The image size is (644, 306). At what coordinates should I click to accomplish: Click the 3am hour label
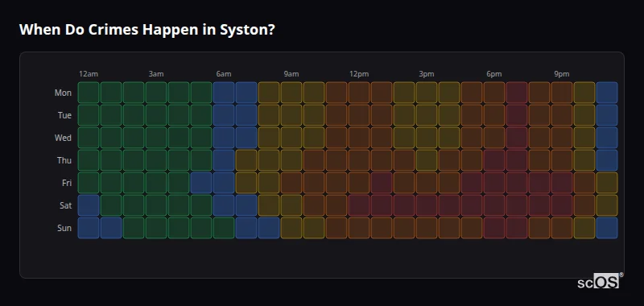[x=156, y=74]
